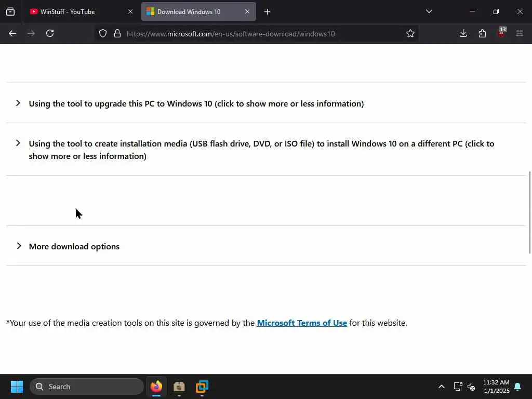
Task: Open the Windows Start menu
Action: click(x=17, y=387)
